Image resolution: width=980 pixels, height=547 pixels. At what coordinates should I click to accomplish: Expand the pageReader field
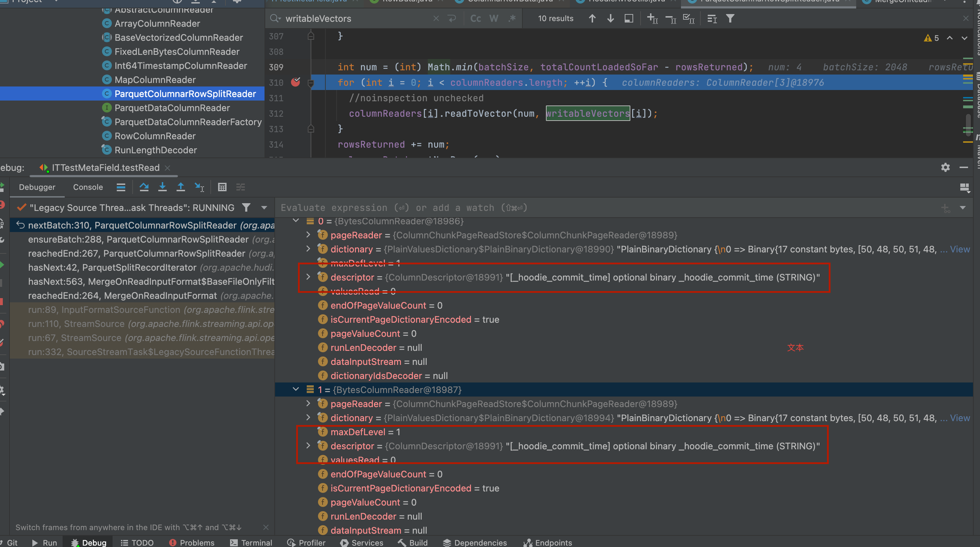point(308,235)
